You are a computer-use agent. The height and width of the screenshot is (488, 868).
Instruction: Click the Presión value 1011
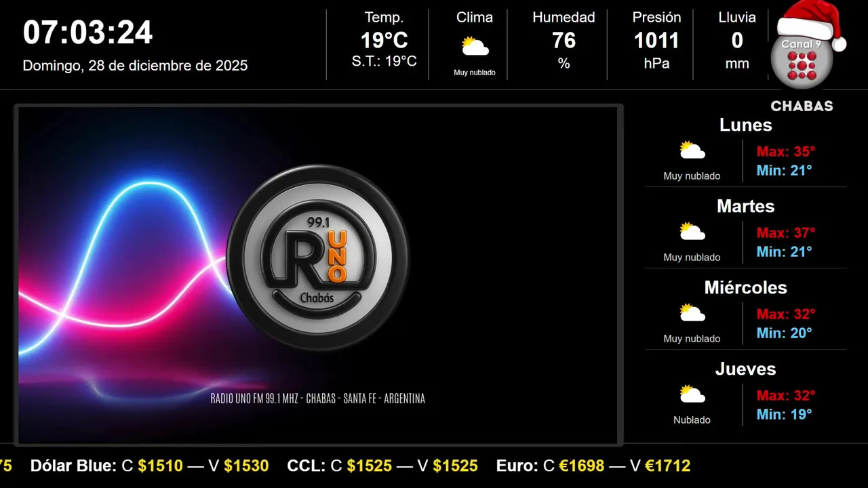[656, 41]
